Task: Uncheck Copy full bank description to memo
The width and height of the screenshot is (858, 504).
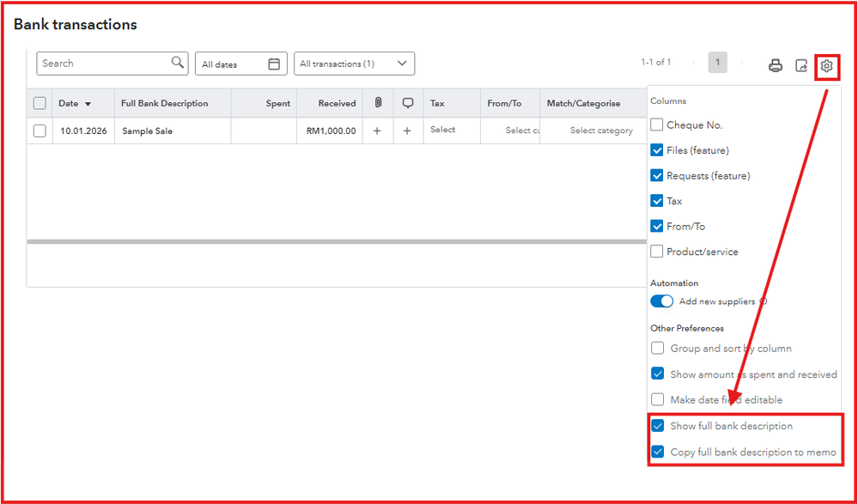Action: point(657,452)
